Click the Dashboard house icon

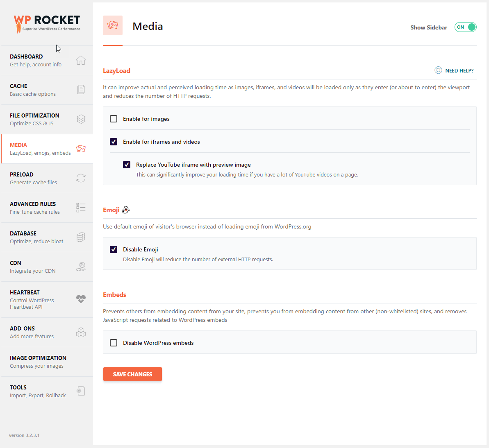[x=81, y=60]
